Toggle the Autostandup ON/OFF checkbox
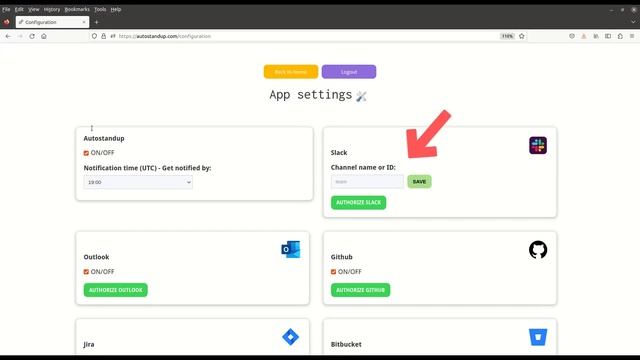 pos(86,153)
